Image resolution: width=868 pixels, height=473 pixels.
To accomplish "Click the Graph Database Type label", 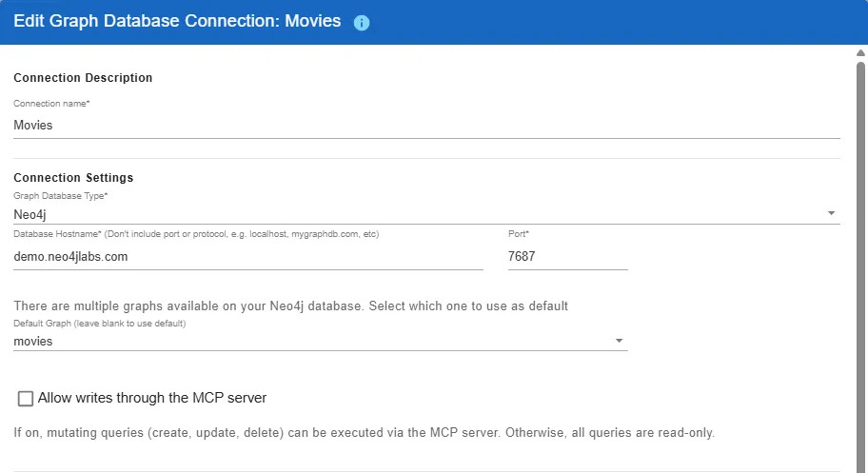I will pyautogui.click(x=60, y=196).
